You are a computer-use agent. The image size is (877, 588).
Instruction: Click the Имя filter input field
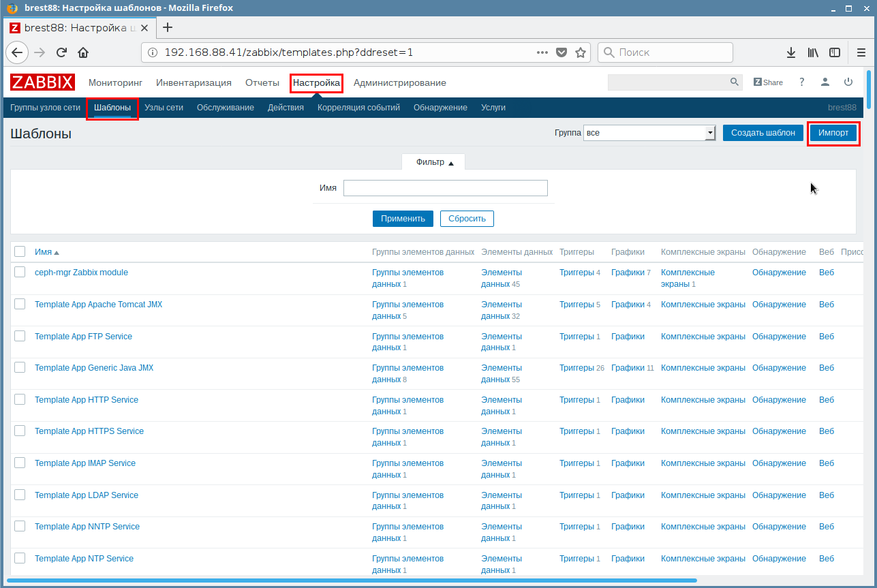coord(445,188)
